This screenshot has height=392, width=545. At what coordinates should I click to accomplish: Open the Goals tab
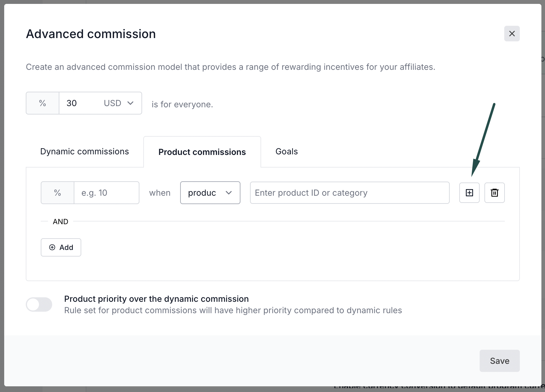point(287,152)
